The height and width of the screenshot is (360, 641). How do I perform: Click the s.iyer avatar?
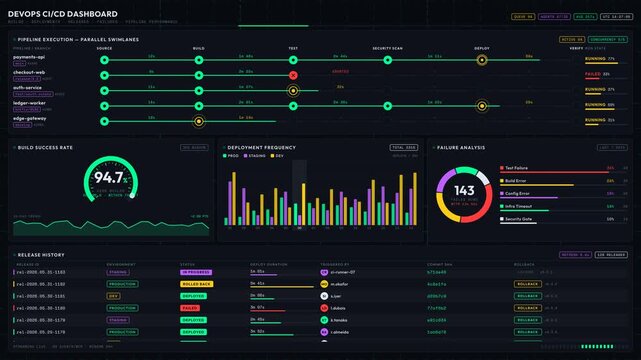tap(324, 296)
